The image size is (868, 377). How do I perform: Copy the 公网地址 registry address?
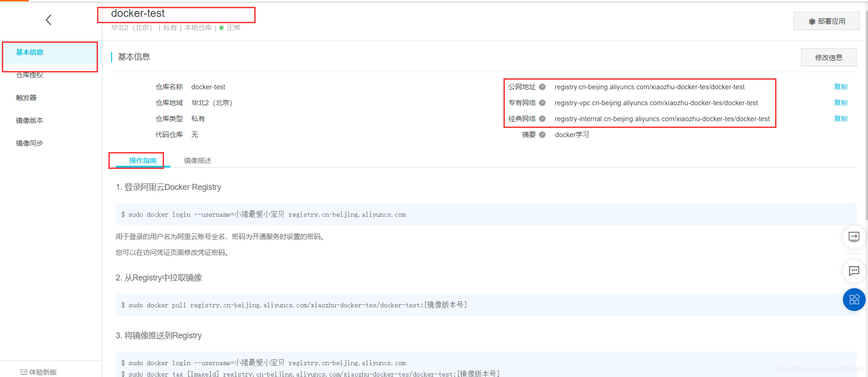pos(841,87)
